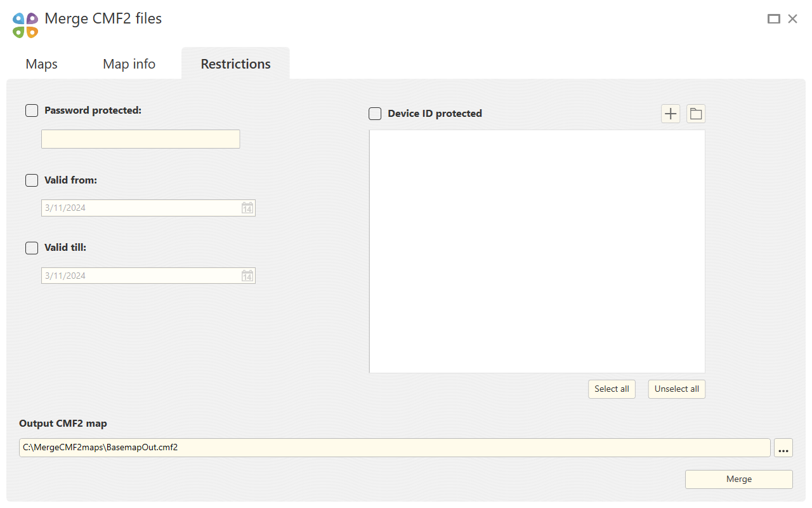This screenshot has width=812, height=508.
Task: Switch to the Maps tab
Action: pos(42,64)
